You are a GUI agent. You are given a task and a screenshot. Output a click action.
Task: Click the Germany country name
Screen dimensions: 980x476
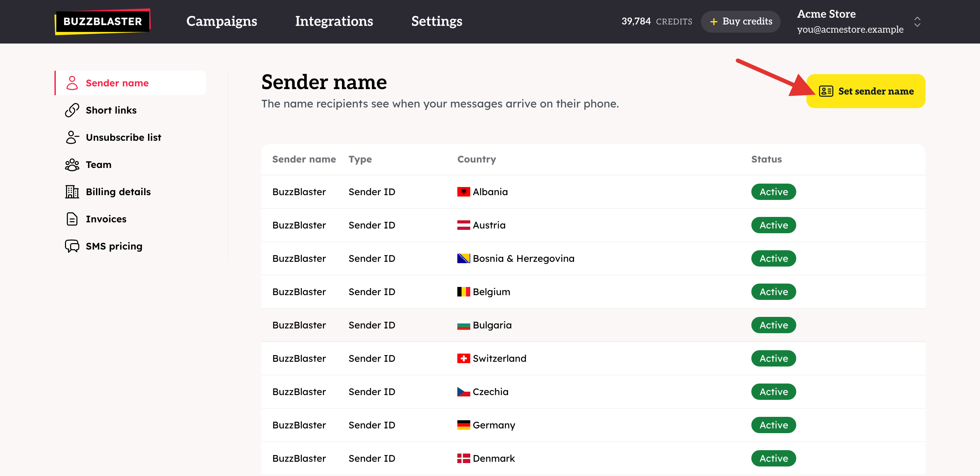[494, 425]
